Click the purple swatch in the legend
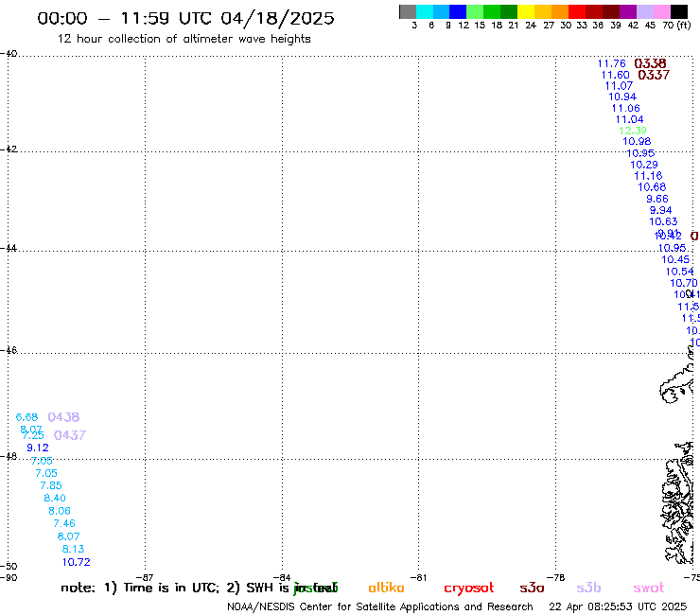The image size is (700, 615). (627, 11)
